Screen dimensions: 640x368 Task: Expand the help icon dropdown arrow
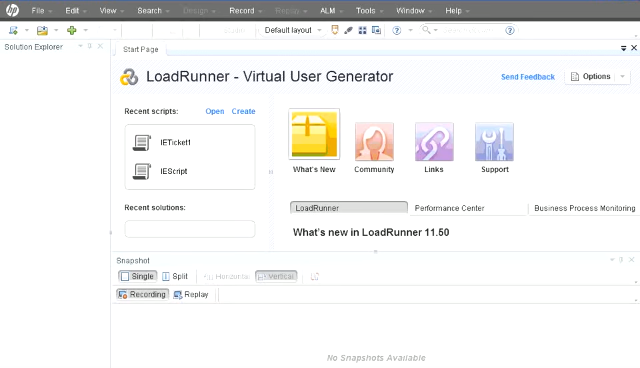click(x=411, y=30)
